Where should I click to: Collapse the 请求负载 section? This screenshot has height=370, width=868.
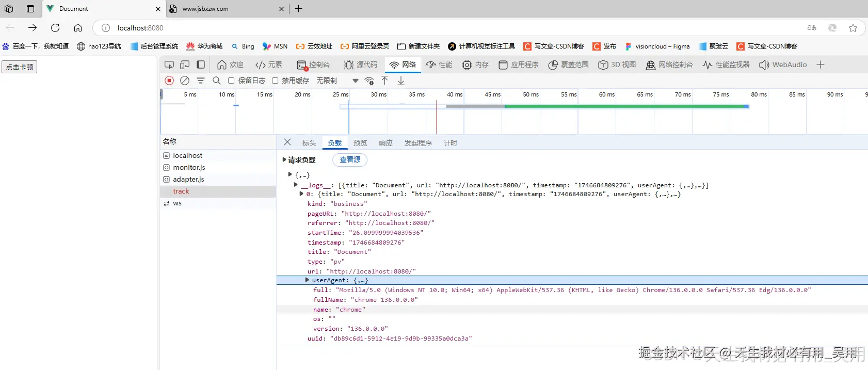pos(284,160)
